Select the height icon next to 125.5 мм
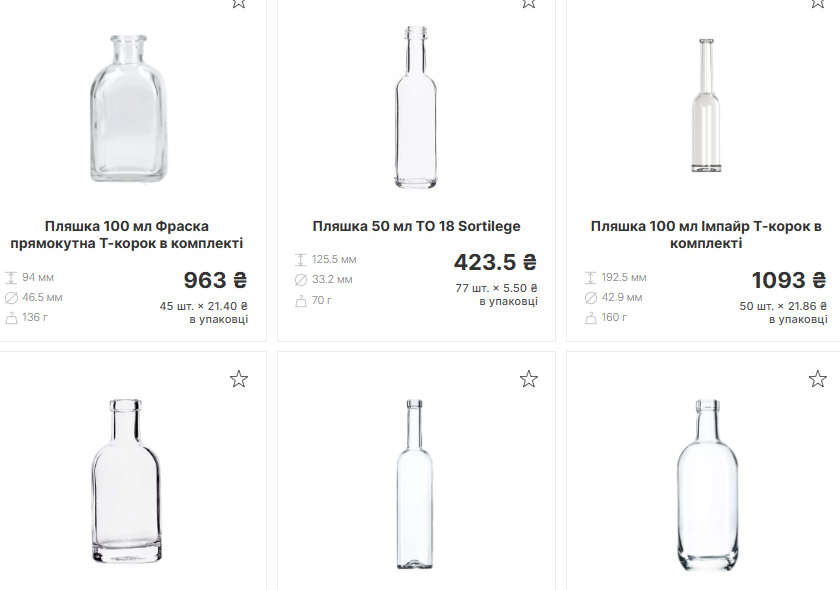The height and width of the screenshot is (590, 840). coord(300,260)
